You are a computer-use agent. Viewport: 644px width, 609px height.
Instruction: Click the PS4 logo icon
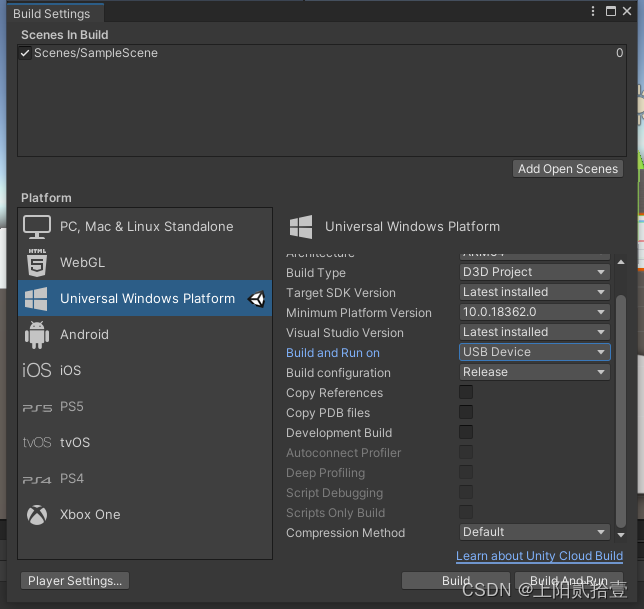[37, 480]
